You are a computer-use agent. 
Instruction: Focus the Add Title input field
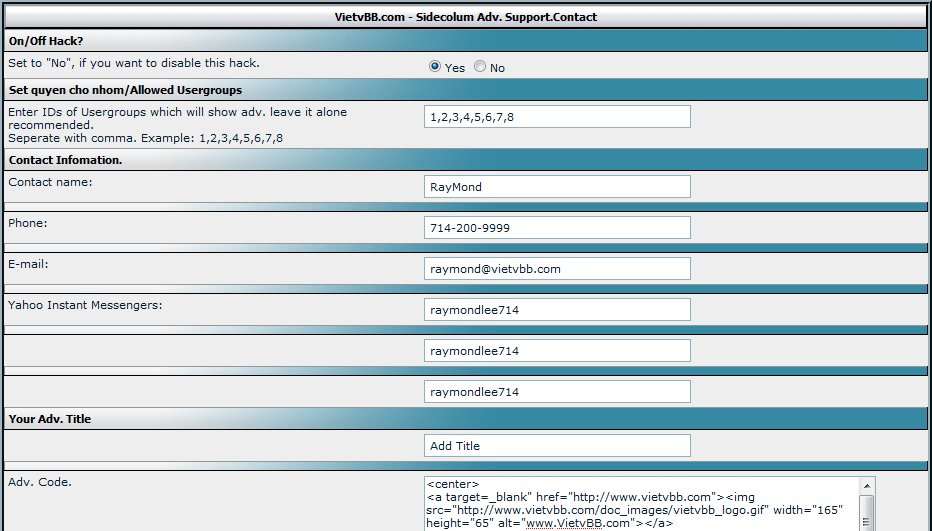pyautogui.click(x=557, y=446)
